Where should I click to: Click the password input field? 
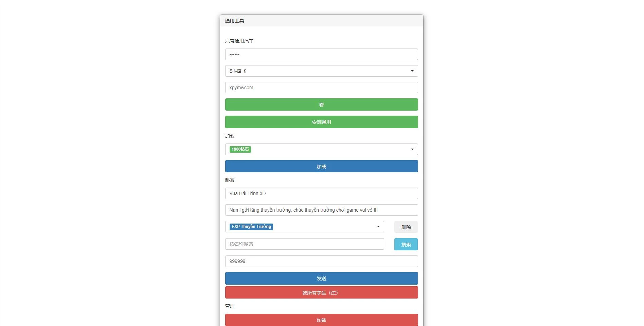[x=321, y=54]
